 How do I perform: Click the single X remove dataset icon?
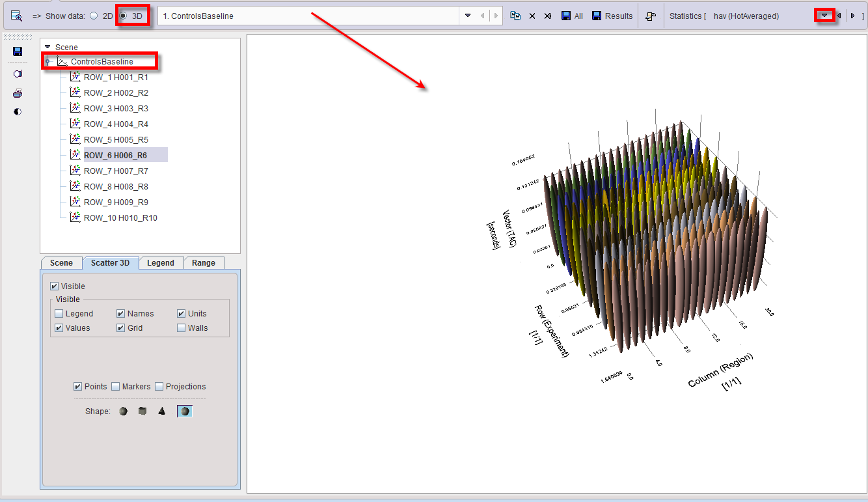(x=532, y=16)
